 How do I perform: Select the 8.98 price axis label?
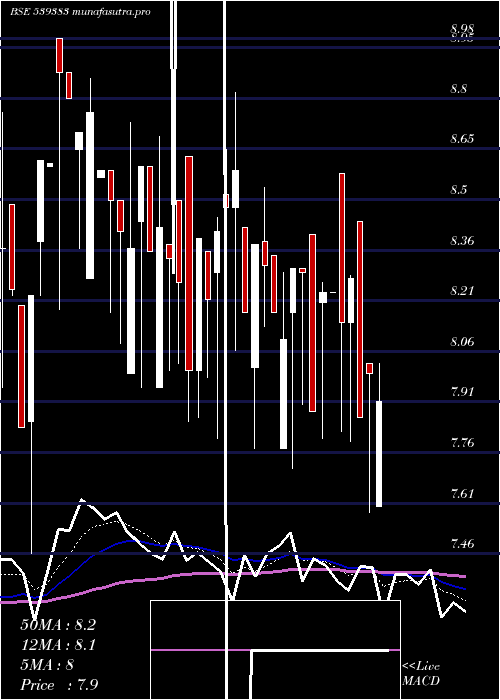[x=462, y=29]
